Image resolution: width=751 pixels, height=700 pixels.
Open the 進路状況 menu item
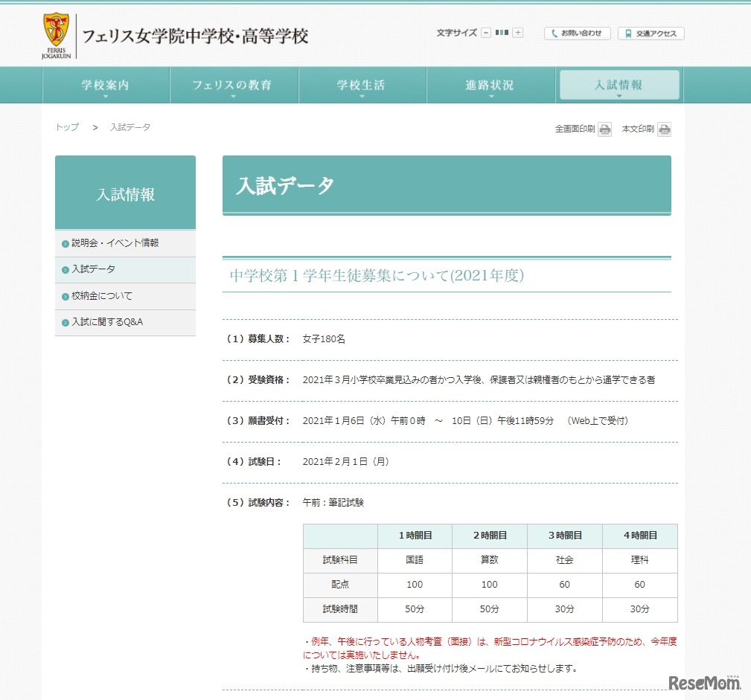pos(490,86)
